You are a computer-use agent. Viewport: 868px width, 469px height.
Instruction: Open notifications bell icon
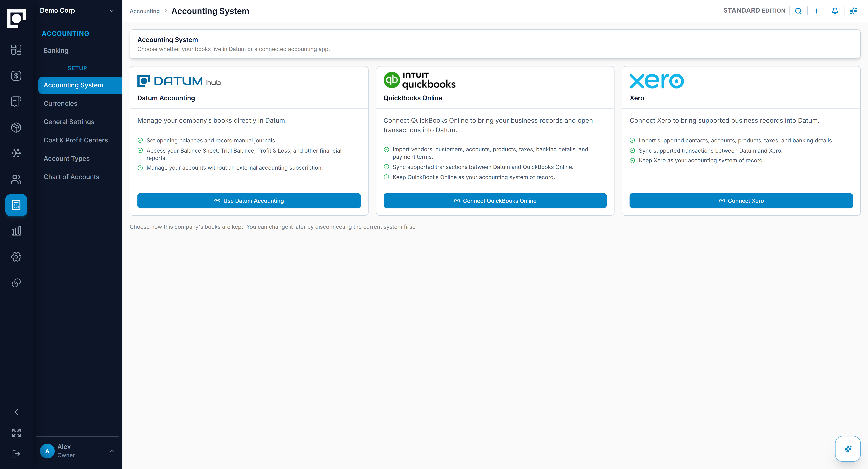835,11
